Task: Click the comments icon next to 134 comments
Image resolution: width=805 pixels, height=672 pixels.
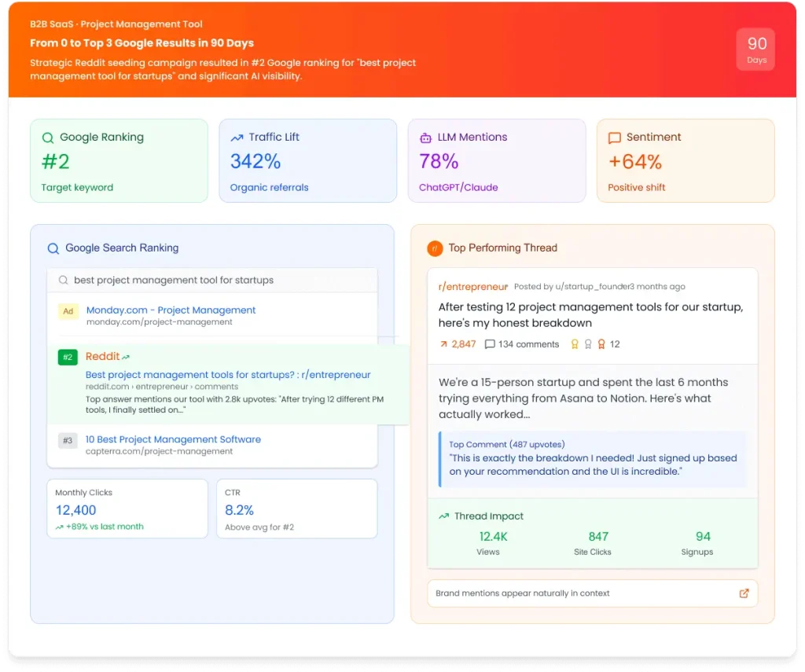Action: point(490,344)
